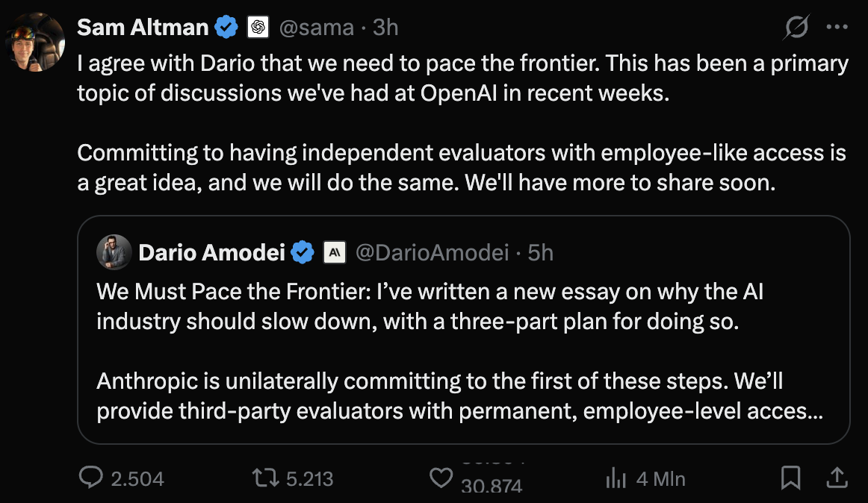This screenshot has width=868, height=503.
Task: Open the three-dot more options menu
Action: pos(837,27)
